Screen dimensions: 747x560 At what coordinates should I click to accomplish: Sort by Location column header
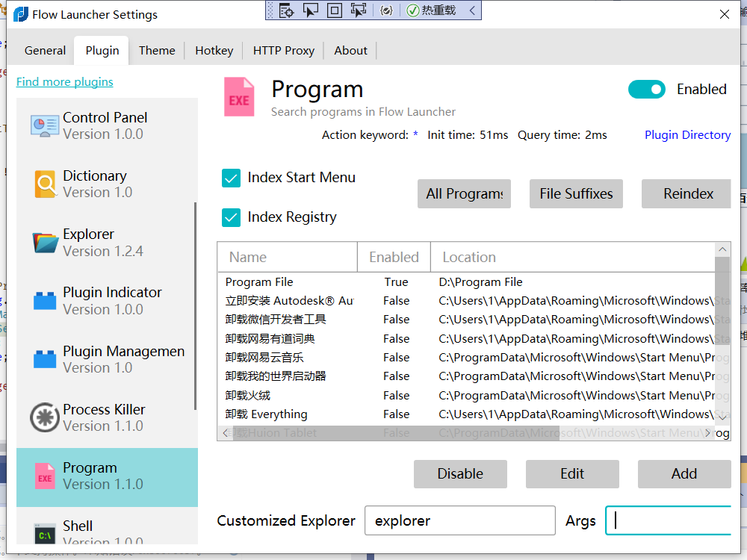point(573,257)
